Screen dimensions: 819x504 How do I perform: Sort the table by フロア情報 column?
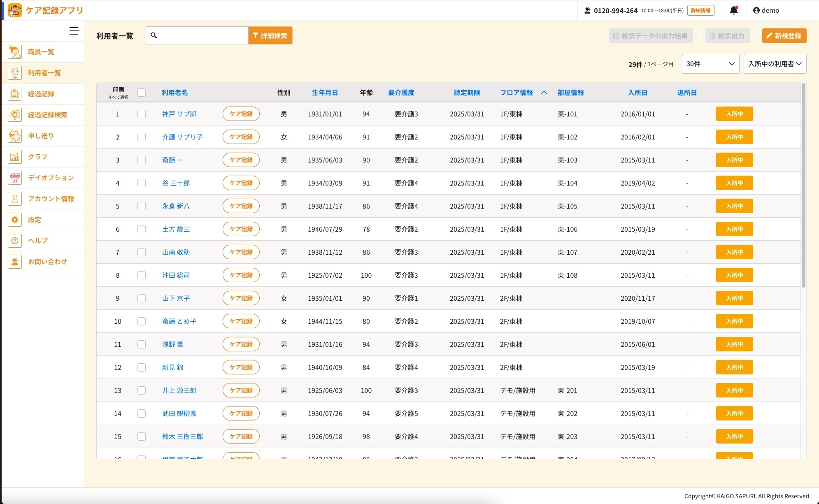(x=517, y=93)
